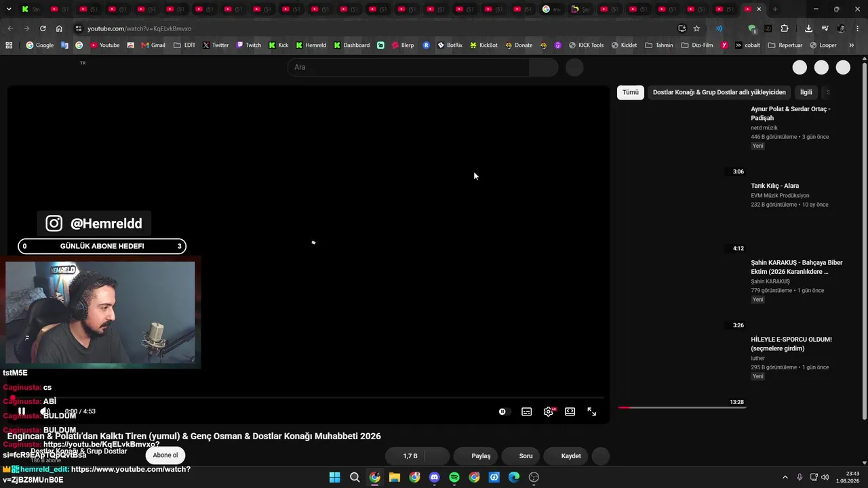This screenshot has height=488, width=868.
Task: Open the Dizi-Film bookmarks folder
Action: click(x=697, y=45)
